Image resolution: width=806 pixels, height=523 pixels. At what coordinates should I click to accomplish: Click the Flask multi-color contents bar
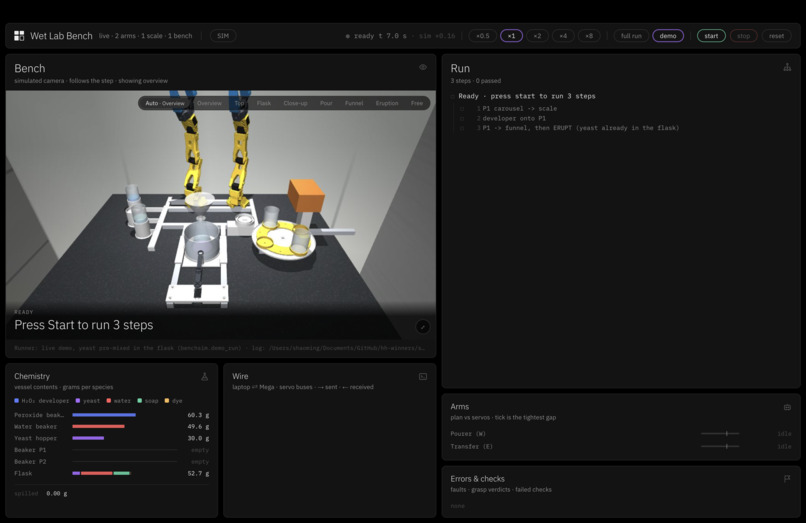click(101, 473)
